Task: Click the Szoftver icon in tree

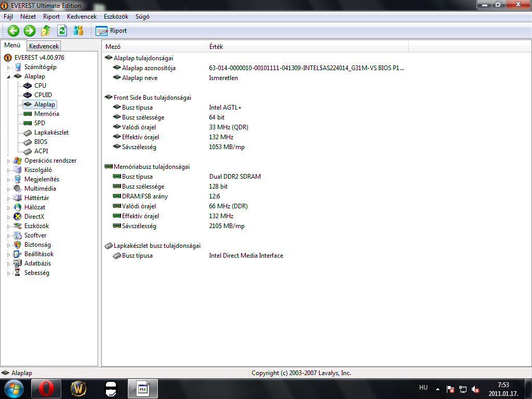Action: coord(18,235)
